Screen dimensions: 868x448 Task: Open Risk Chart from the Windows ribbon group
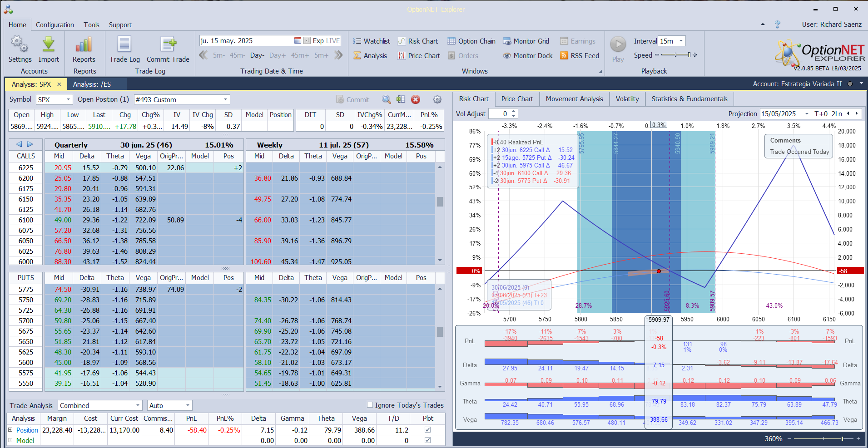pos(418,41)
